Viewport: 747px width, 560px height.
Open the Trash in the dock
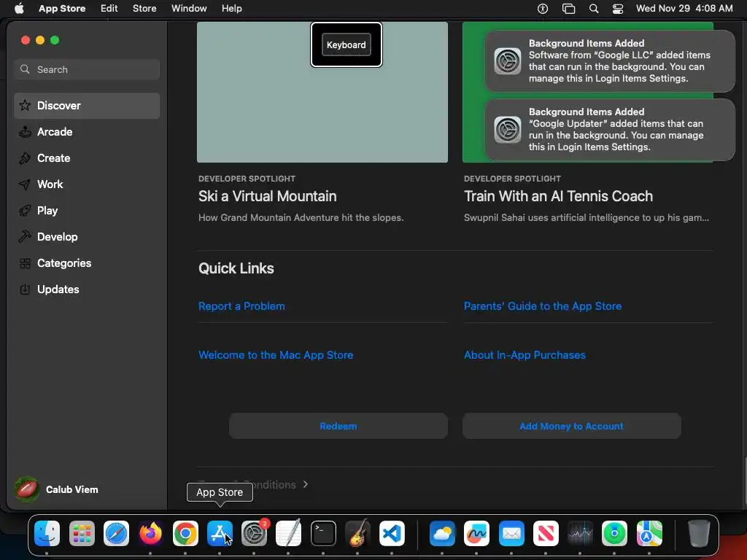pyautogui.click(x=699, y=533)
